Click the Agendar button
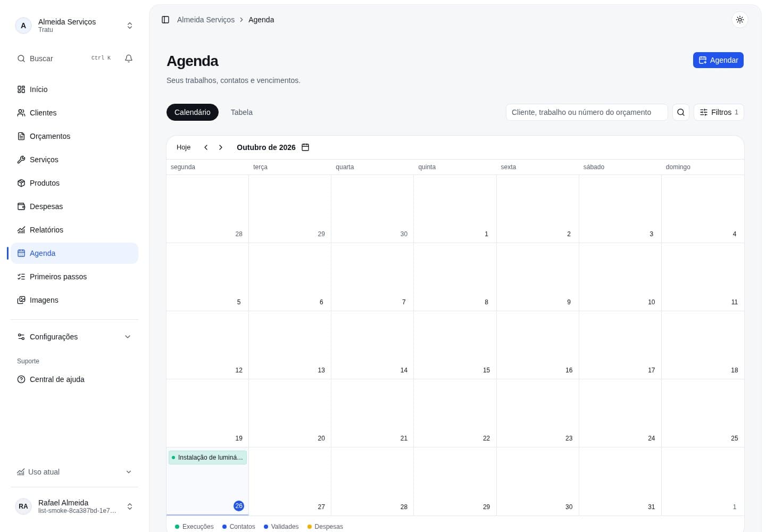This screenshot has height=532, width=766. click(718, 60)
